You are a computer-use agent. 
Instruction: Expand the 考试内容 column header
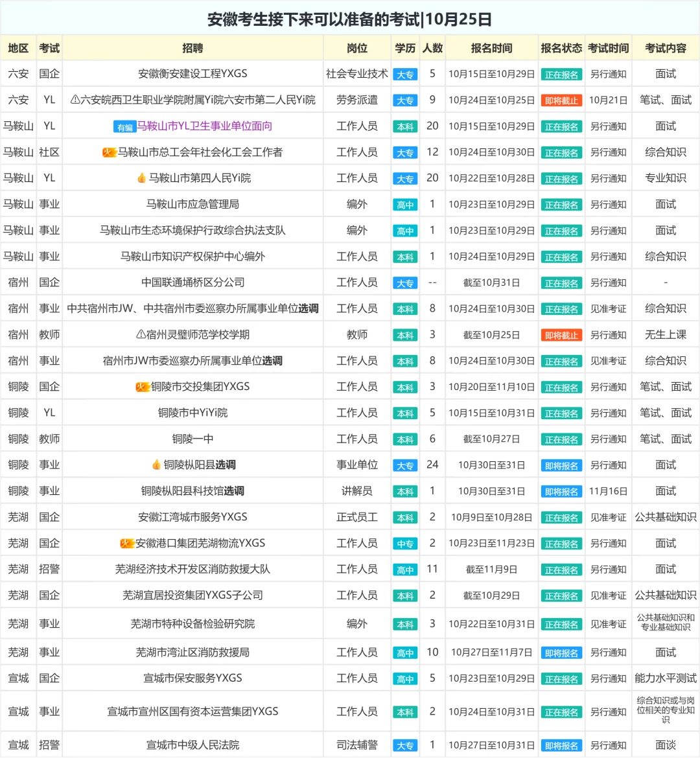666,47
